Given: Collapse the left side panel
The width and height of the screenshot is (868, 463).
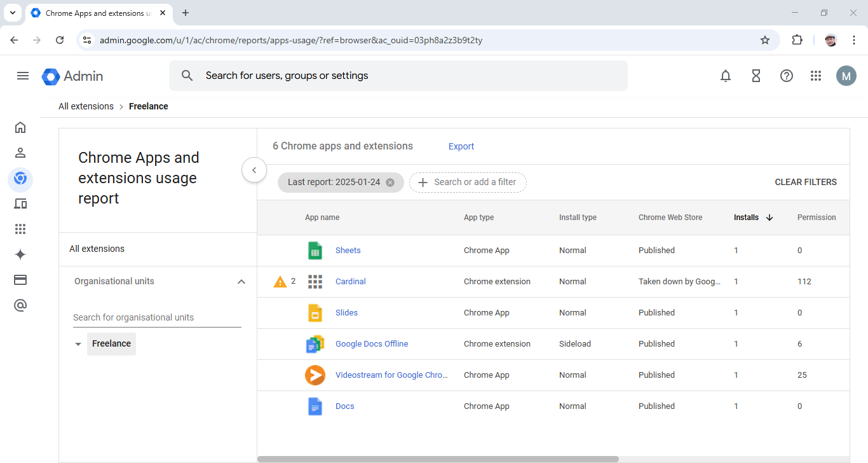Looking at the screenshot, I should pyautogui.click(x=254, y=170).
